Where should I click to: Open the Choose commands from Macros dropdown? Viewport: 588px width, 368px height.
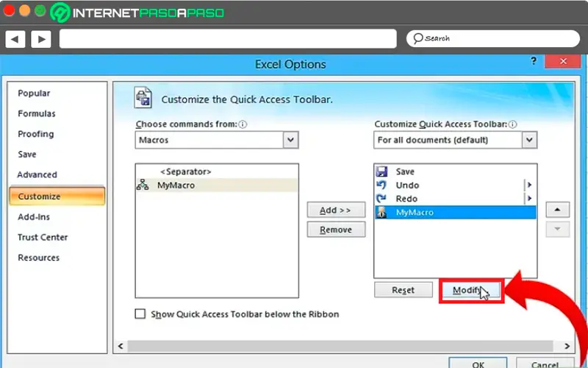(290, 140)
